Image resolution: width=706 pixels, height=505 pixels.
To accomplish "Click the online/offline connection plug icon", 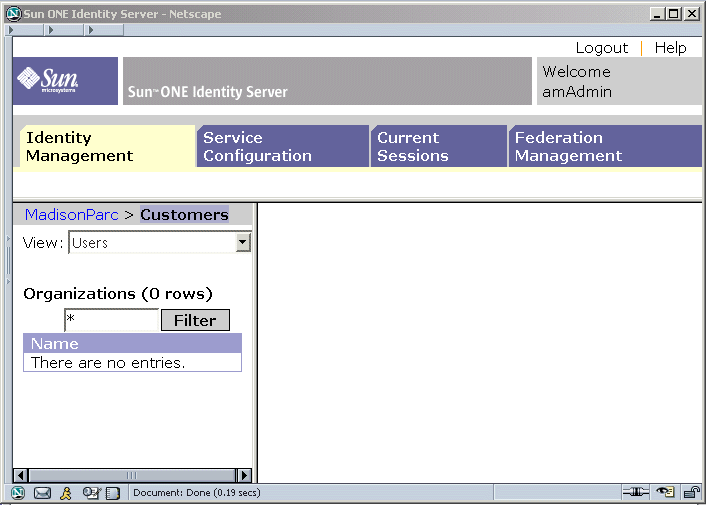I will pyautogui.click(x=635, y=492).
